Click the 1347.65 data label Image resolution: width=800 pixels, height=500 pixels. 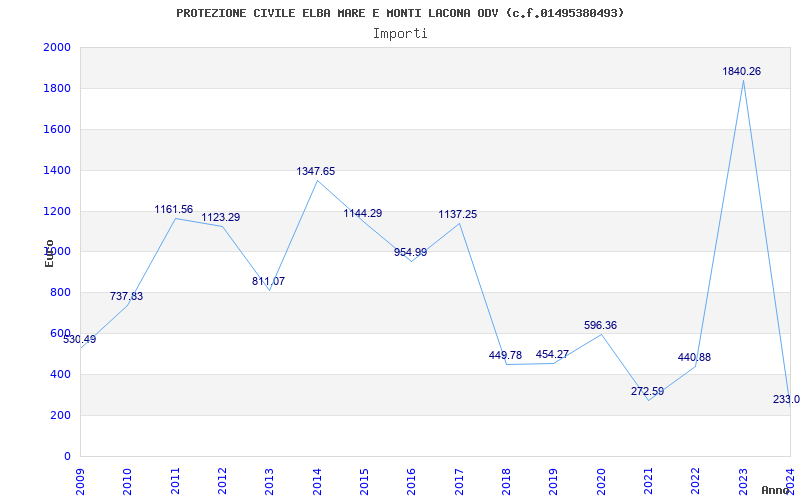click(x=316, y=171)
